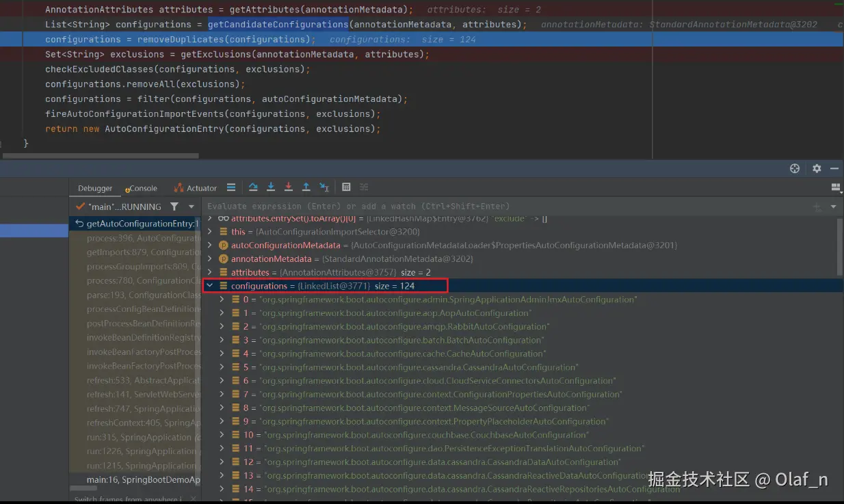
Task: Click the crosshair locate icon in debug header
Action: [795, 168]
